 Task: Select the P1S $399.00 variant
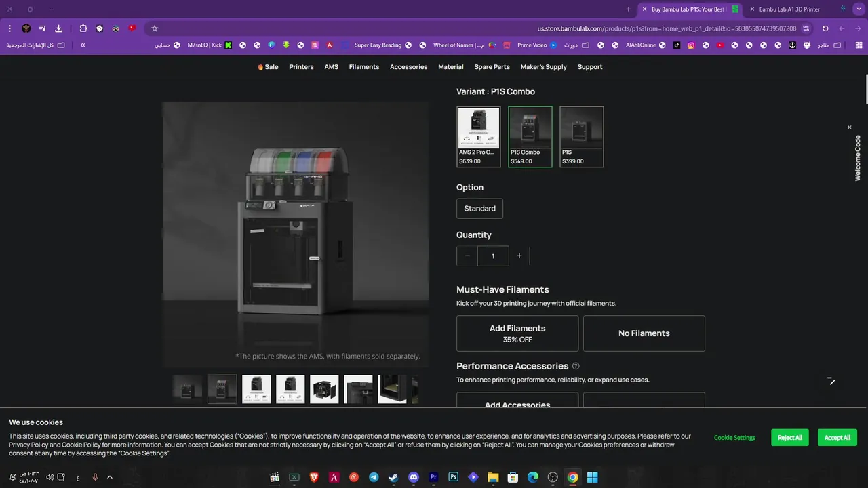582,137
